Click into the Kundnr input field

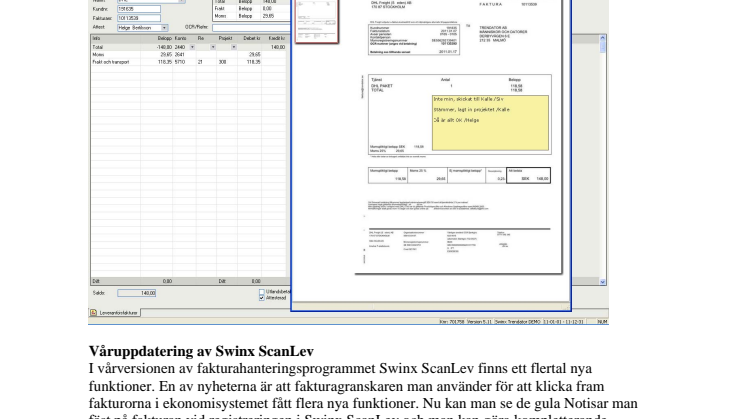pyautogui.click(x=139, y=9)
